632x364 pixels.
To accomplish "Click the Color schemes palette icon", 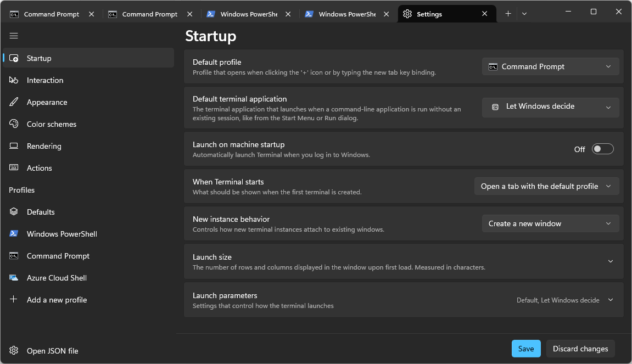I will (x=14, y=124).
